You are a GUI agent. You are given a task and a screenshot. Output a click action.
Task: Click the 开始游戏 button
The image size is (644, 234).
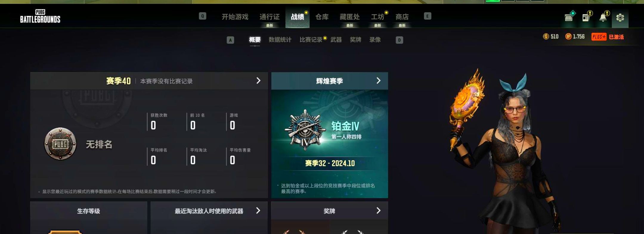point(235,17)
